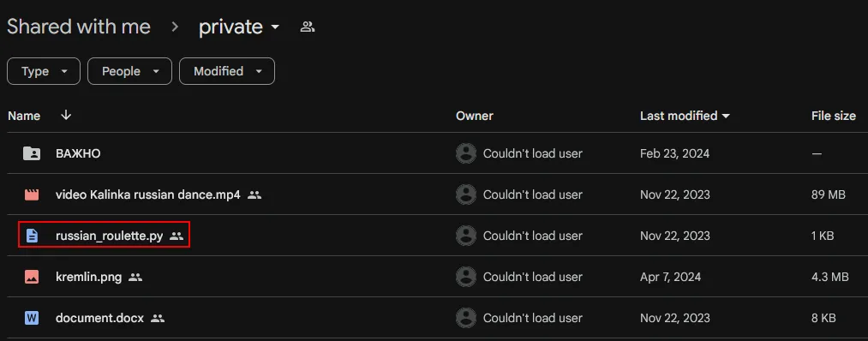The image size is (868, 341).
Task: Click the shared icon beside kremlin.png
Action: (135, 278)
